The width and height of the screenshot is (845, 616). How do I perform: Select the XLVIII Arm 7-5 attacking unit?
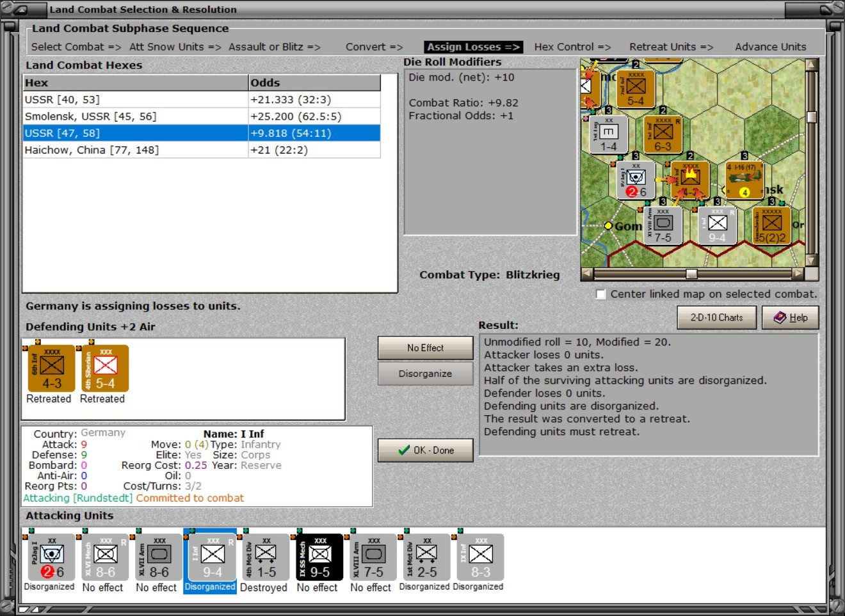(373, 557)
